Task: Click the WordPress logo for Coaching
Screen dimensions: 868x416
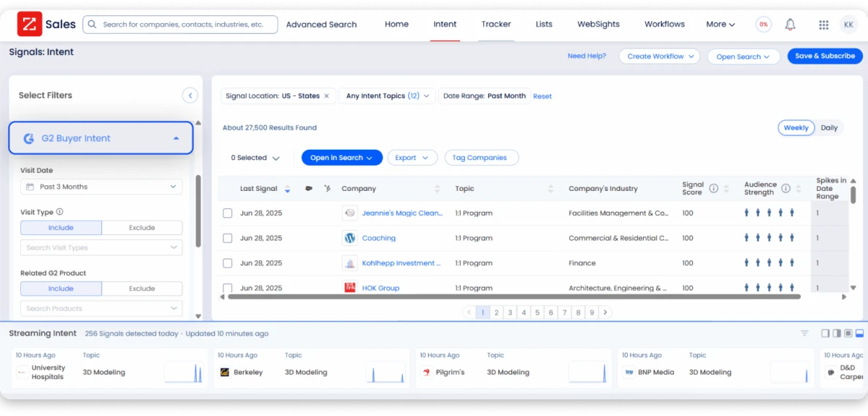Action: [350, 238]
